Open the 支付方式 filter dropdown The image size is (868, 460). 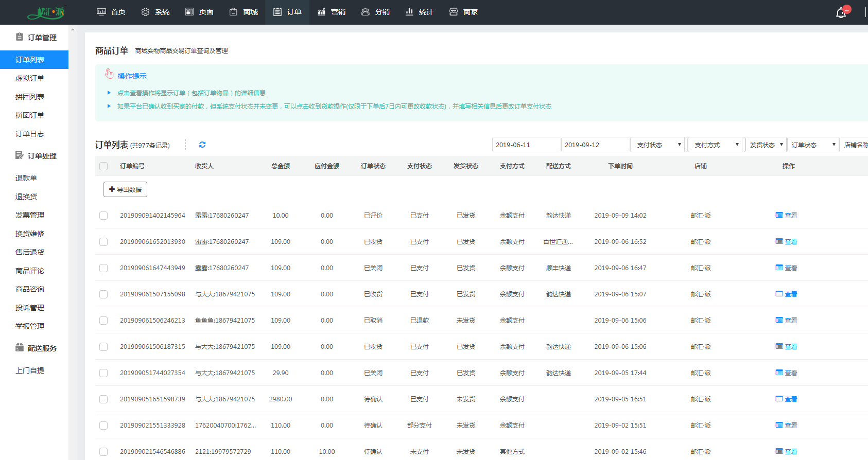(716, 145)
